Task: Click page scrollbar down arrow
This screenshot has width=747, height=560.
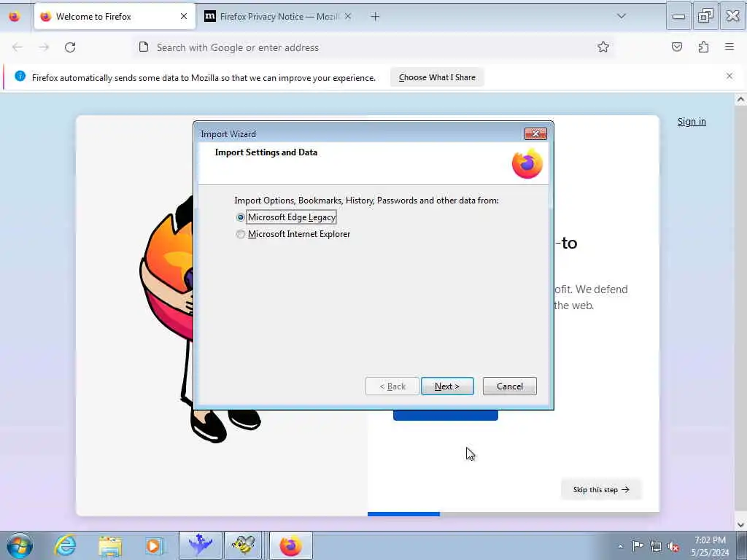Action: point(740,525)
